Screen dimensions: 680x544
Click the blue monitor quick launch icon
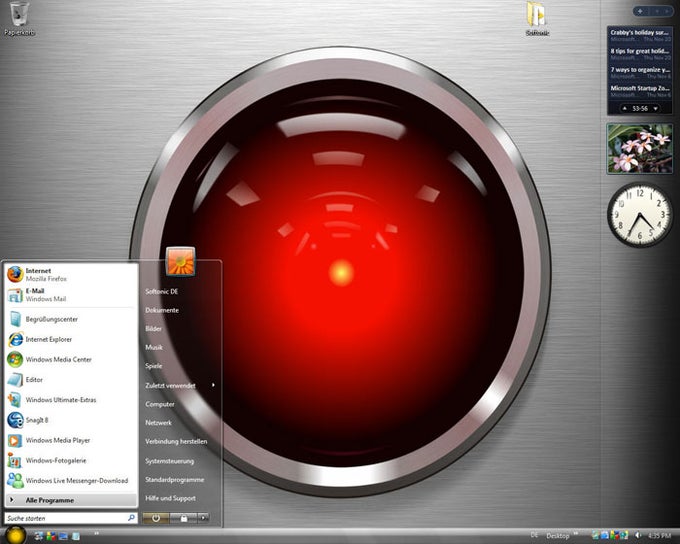(63, 536)
